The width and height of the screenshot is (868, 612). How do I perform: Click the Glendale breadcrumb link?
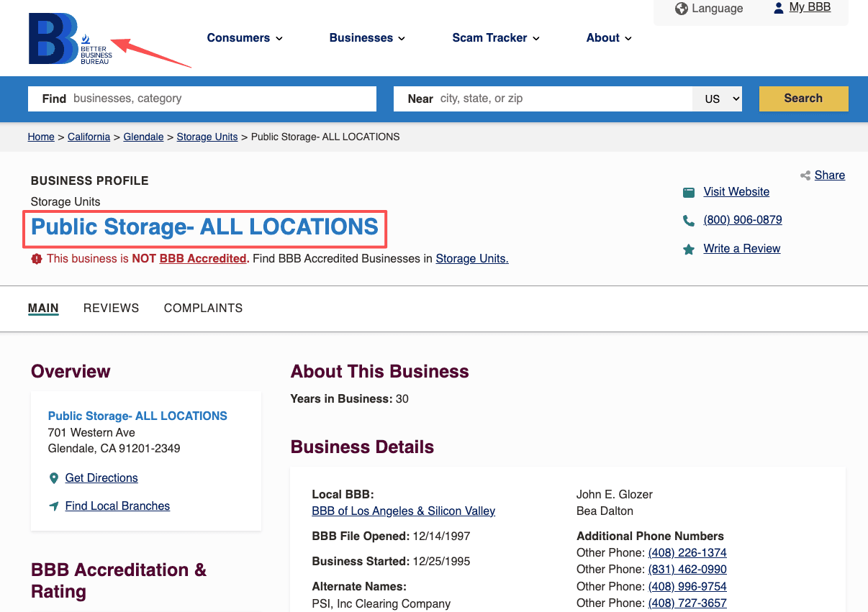point(143,137)
